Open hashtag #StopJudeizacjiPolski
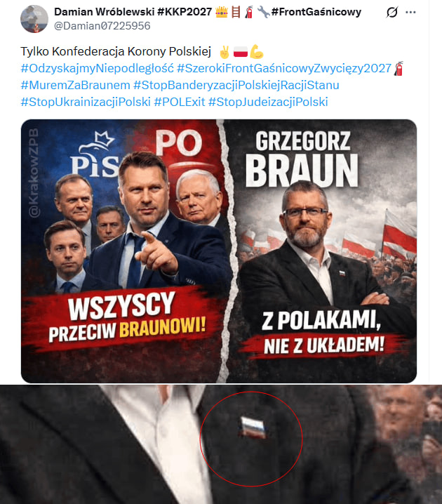This screenshot has height=504, width=442. (x=268, y=102)
